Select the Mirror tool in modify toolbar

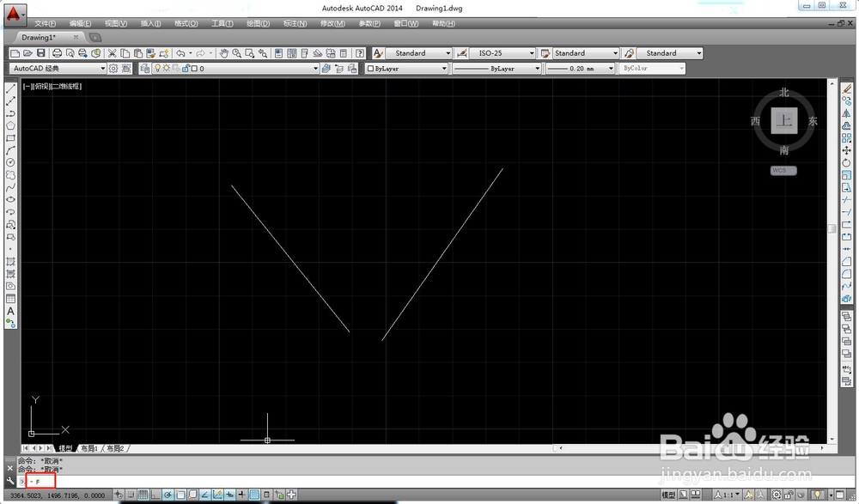[x=847, y=113]
